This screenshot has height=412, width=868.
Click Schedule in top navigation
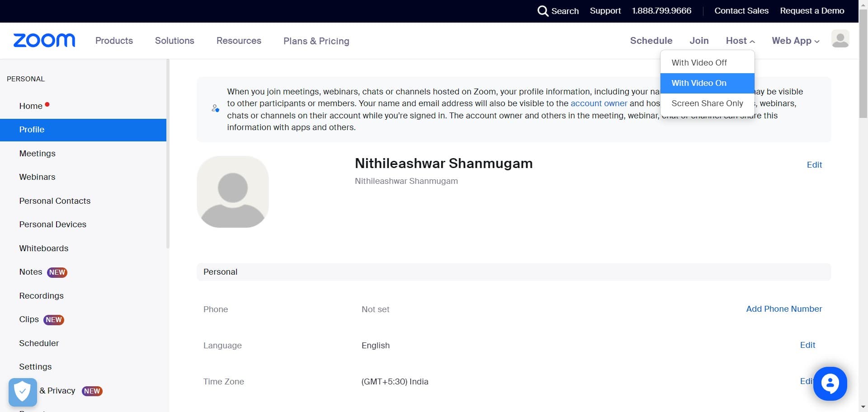(x=651, y=41)
